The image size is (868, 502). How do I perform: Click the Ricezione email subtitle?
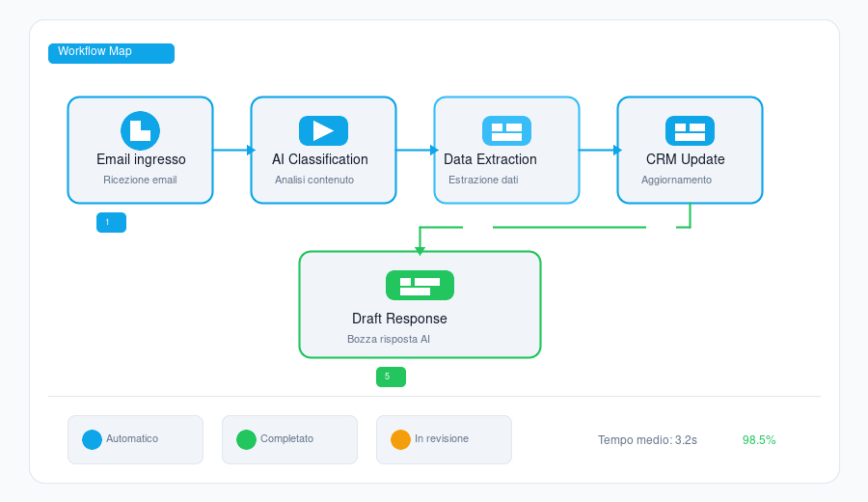coord(140,181)
